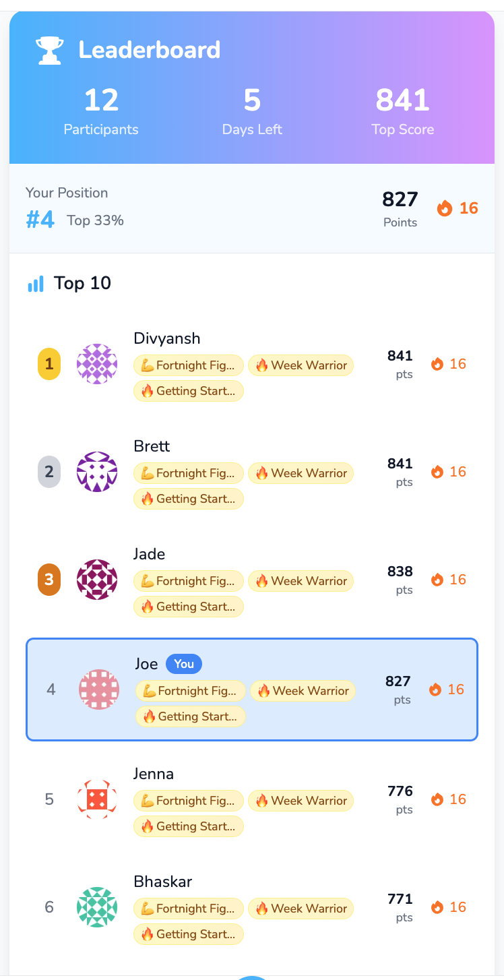Click Jenna's red avatar

click(x=97, y=799)
